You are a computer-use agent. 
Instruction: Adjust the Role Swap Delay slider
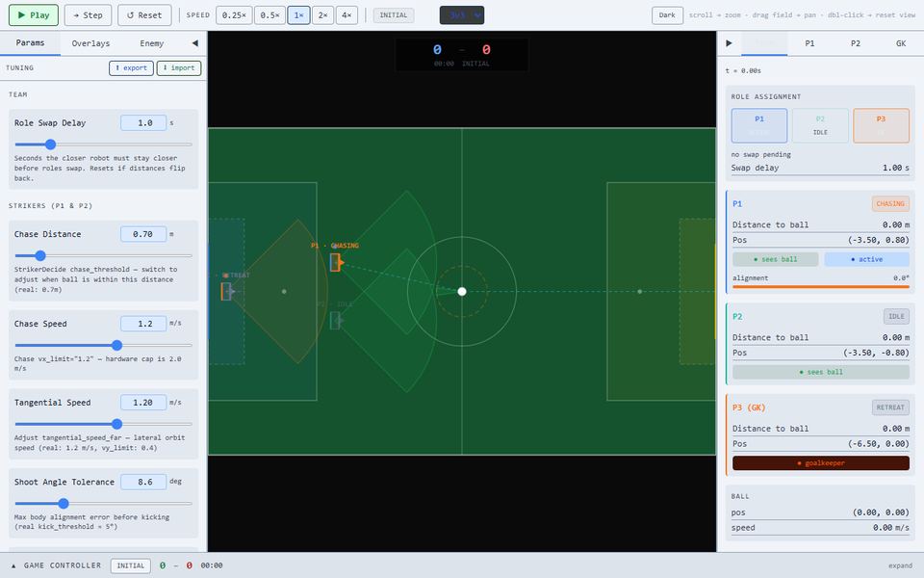103,144
